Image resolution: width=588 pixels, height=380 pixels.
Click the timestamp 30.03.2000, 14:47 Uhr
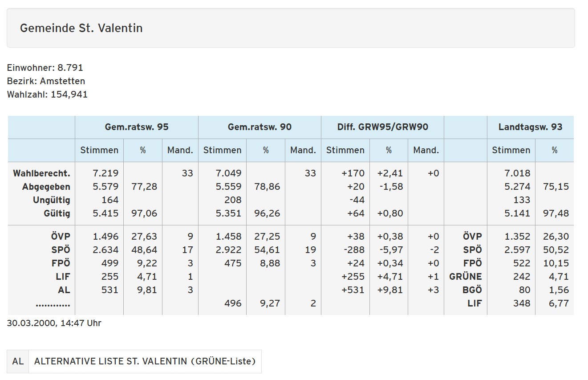[54, 323]
